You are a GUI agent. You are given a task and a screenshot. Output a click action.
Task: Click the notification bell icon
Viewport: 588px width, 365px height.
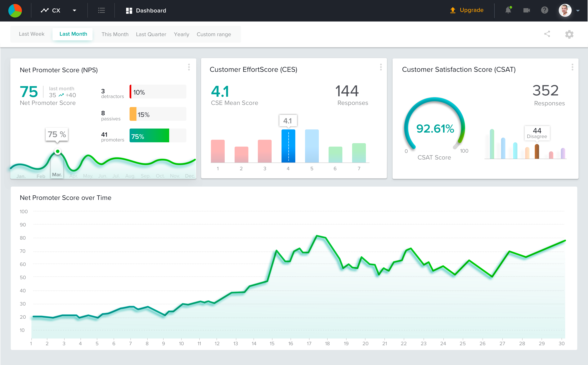pyautogui.click(x=508, y=10)
